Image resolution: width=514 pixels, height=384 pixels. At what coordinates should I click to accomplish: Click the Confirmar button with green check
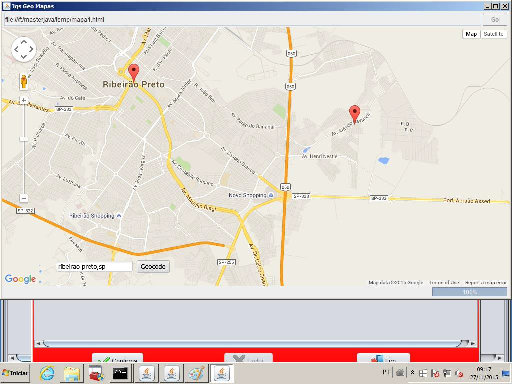(x=117, y=358)
